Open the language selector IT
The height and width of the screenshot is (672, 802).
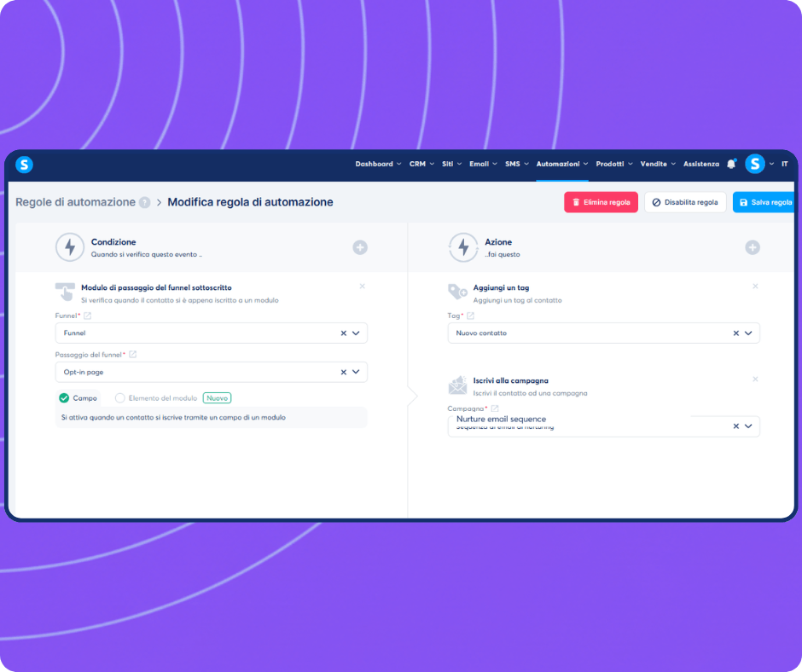[x=785, y=165]
